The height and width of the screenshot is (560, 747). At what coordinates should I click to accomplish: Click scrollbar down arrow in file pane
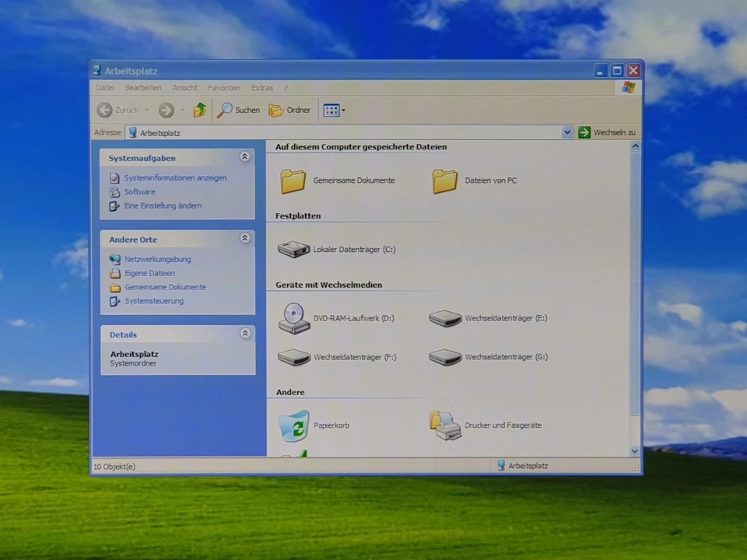(x=635, y=451)
